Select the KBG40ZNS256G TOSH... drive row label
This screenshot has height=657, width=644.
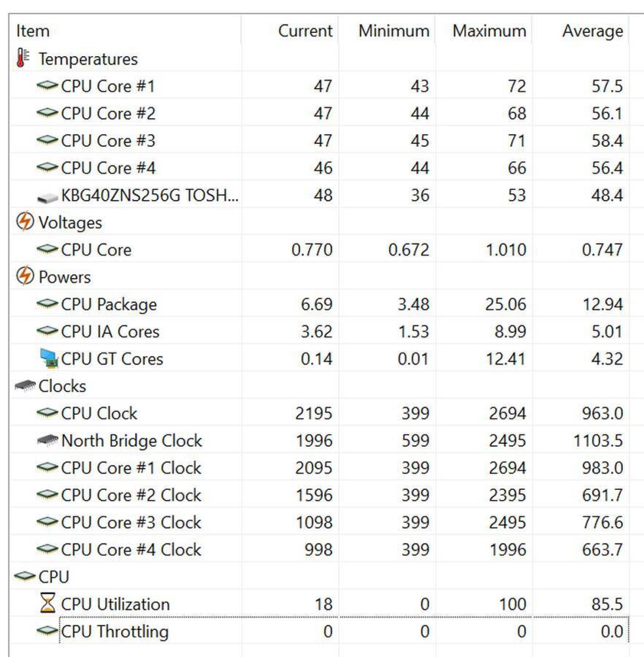pyautogui.click(x=149, y=195)
